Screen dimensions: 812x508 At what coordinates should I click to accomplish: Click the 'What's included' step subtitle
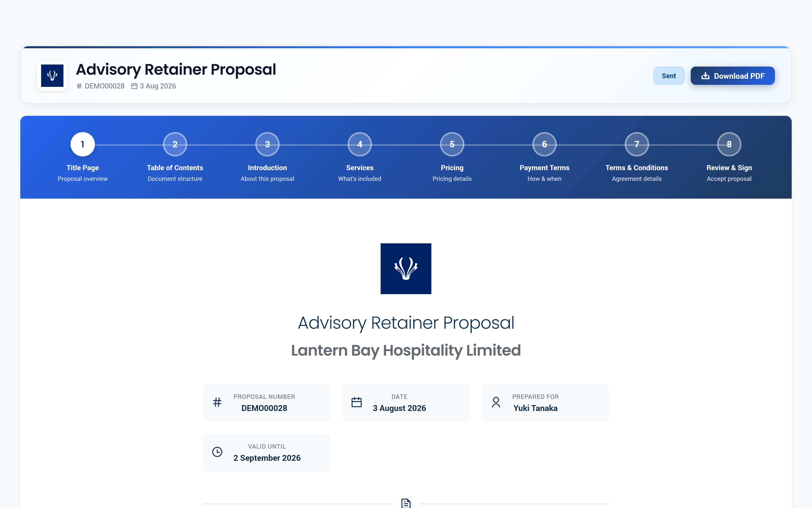pos(360,179)
